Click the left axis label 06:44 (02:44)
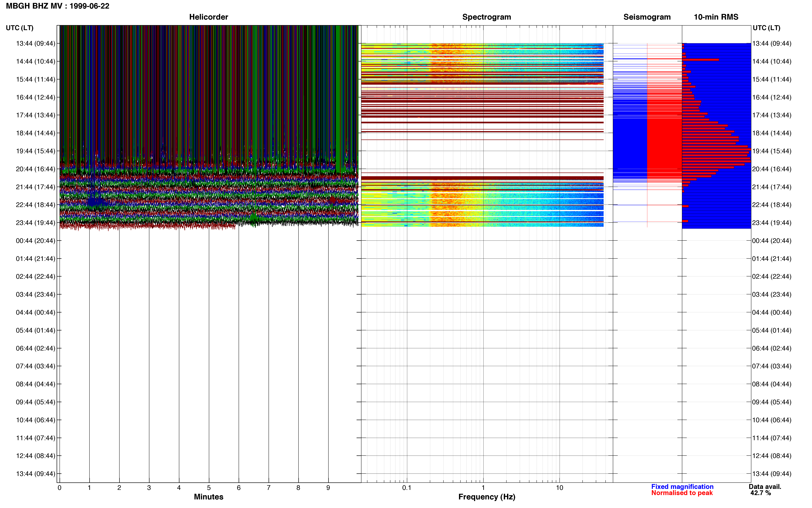Viewport: 812px width, 508px height. click(x=36, y=348)
